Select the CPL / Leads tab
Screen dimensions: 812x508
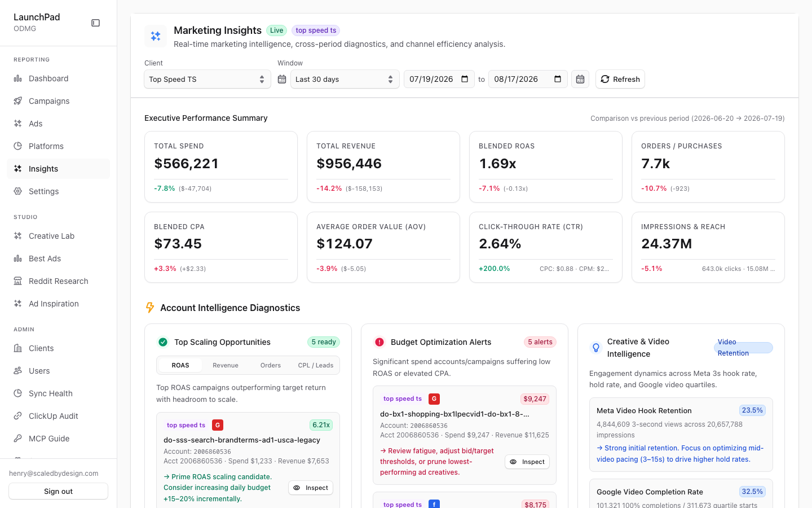(x=316, y=365)
